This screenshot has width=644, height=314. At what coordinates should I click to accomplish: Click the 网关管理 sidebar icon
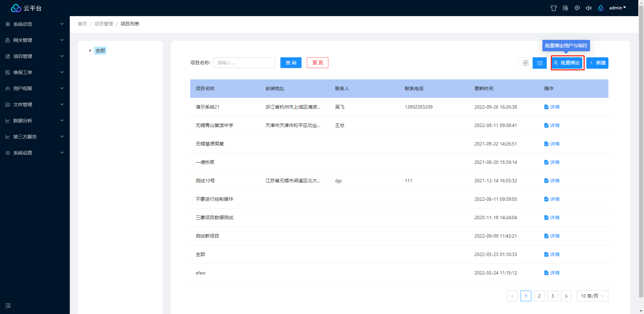pyautogui.click(x=8, y=40)
